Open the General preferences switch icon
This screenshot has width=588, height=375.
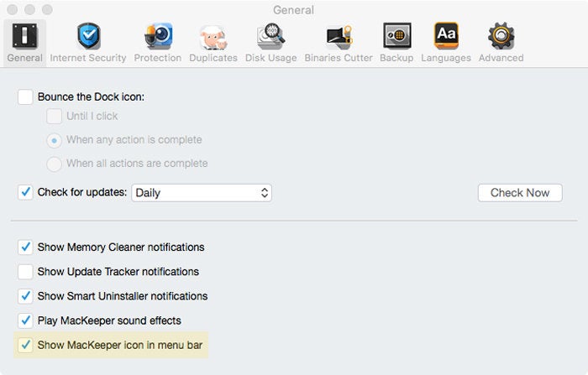(24, 36)
